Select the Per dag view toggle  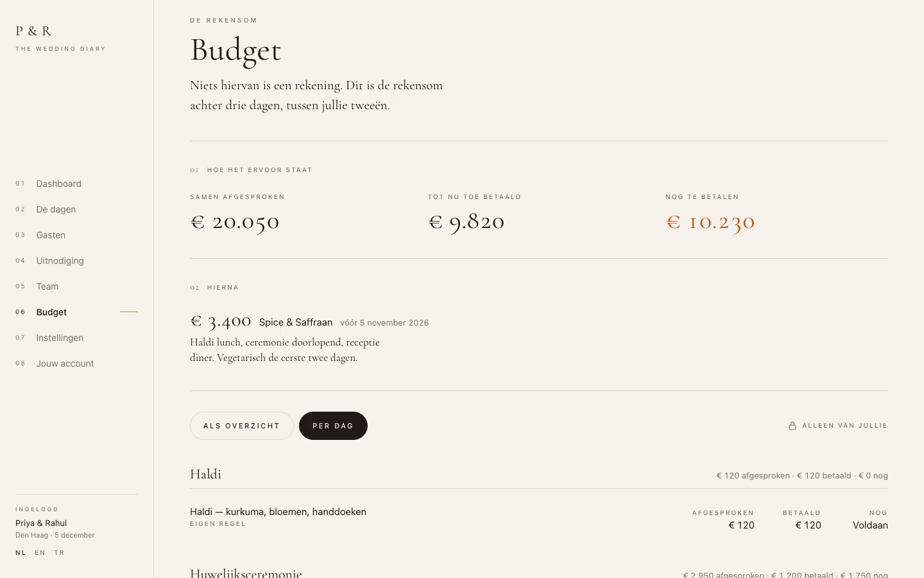click(333, 426)
